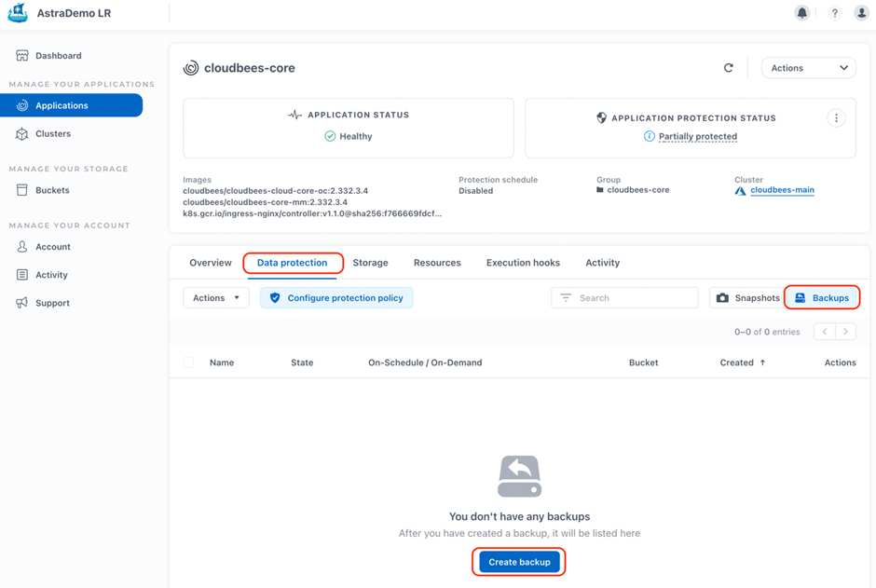Image resolution: width=876 pixels, height=588 pixels.
Task: Click the On-Schedule / On-Demand column header
Action: click(x=425, y=362)
